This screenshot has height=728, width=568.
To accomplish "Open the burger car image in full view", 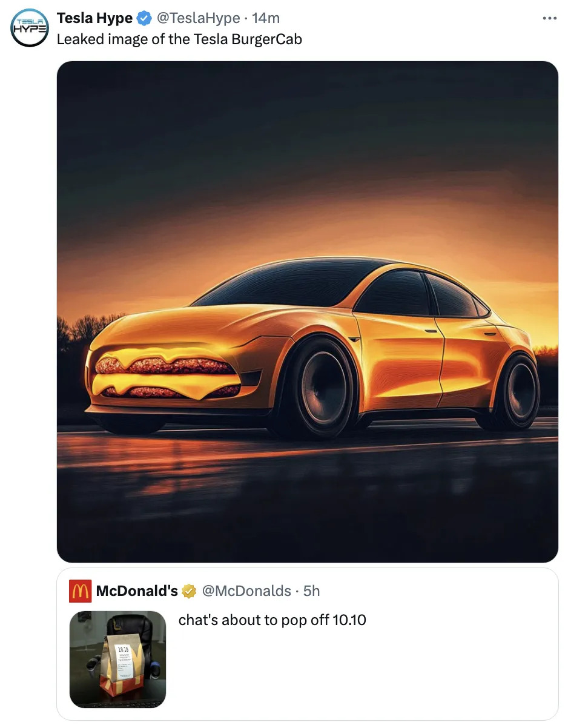I will point(307,312).
